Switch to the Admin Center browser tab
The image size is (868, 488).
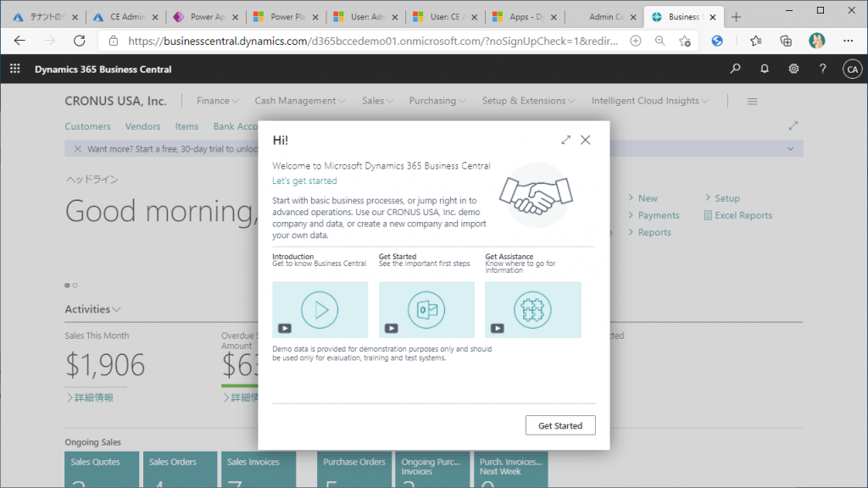(x=606, y=17)
